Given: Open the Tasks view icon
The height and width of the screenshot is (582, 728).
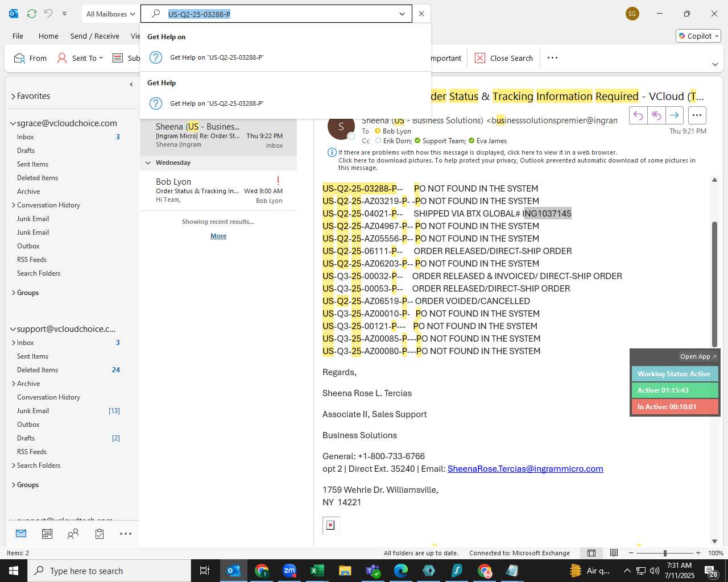Looking at the screenshot, I should click(100, 534).
